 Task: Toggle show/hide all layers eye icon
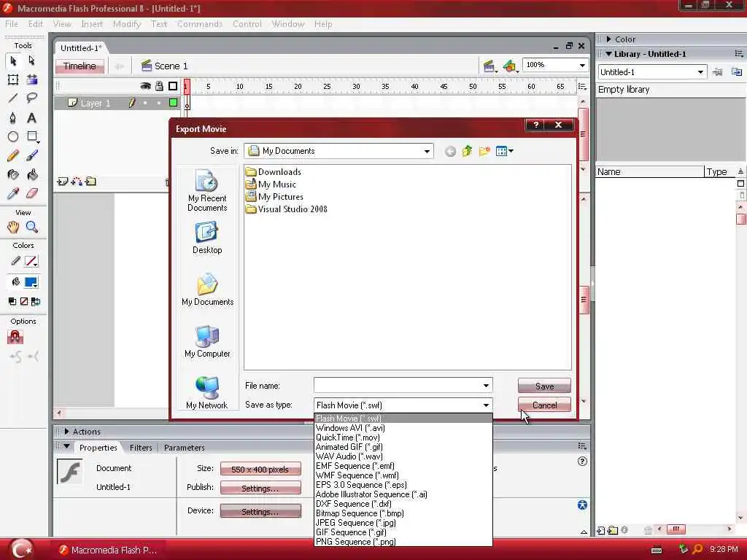pos(145,86)
